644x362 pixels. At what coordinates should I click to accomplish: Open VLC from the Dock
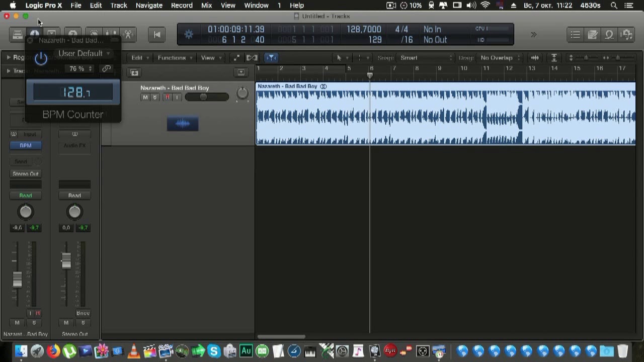click(x=134, y=351)
